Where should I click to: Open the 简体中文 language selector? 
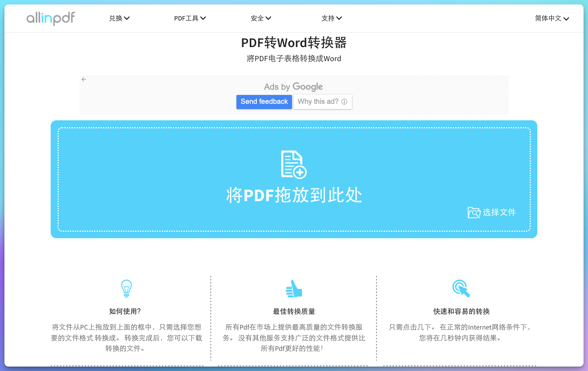point(552,19)
